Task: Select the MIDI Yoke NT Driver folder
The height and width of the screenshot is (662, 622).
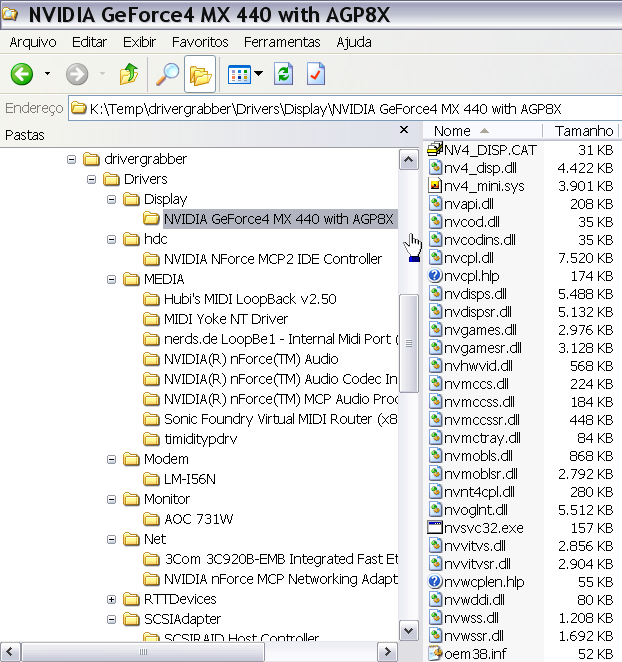Action: pos(216,319)
